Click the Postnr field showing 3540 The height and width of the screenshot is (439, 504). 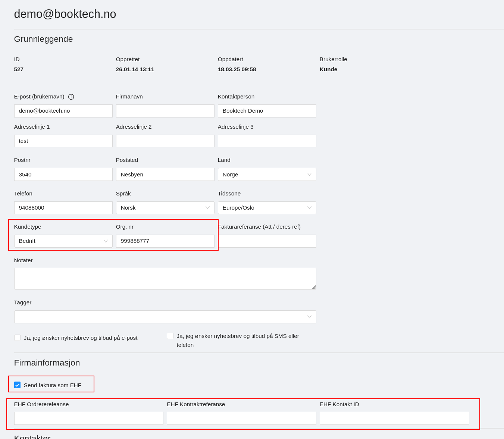tap(63, 175)
